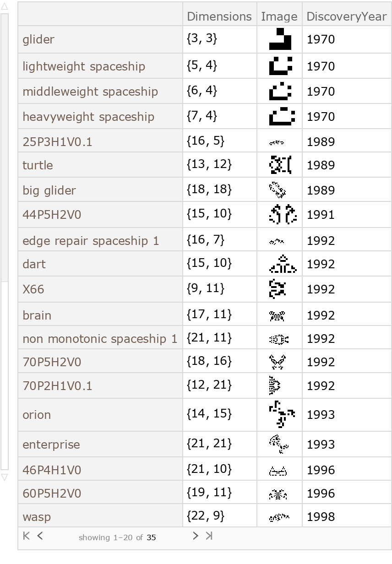Image resolution: width=392 pixels, height=564 pixels.
Task: Select the Image column header
Action: click(x=279, y=16)
